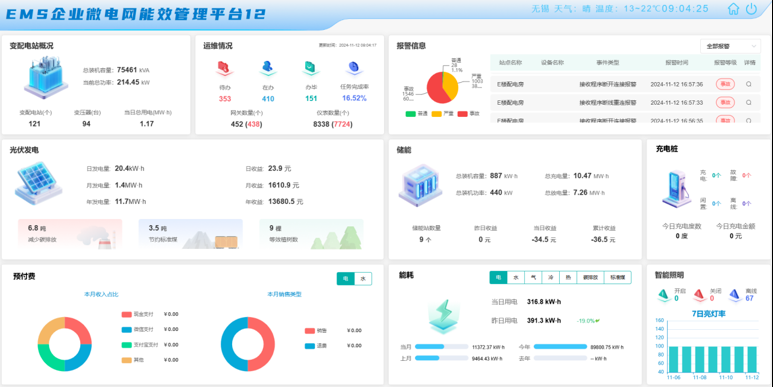
Task: Click the -19.0% daily change indicator
Action: (588, 320)
